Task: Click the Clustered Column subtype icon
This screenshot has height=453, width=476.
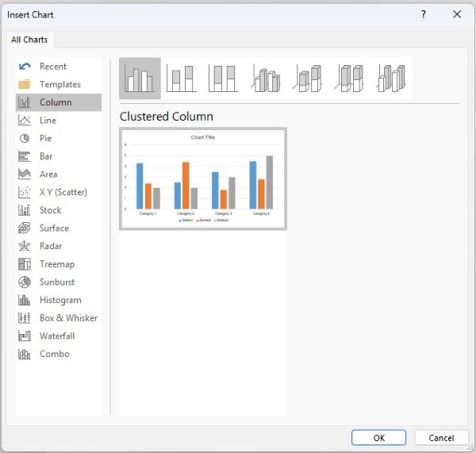Action: (140, 78)
